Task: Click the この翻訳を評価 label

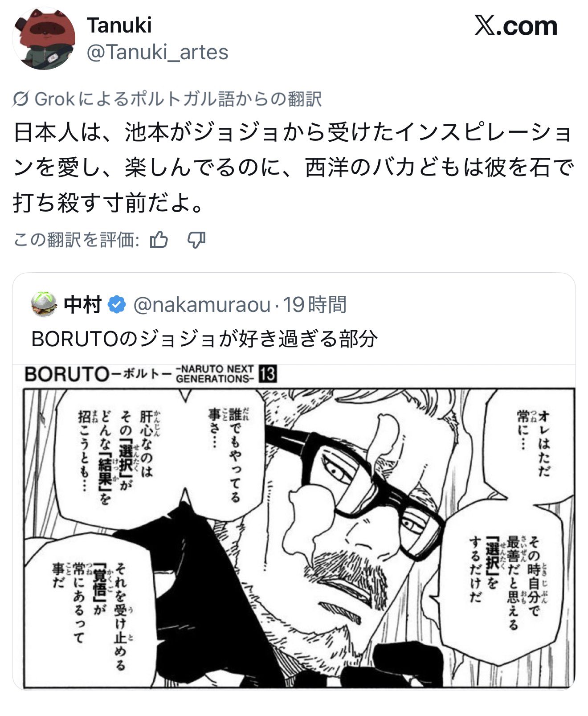Action: tap(77, 240)
